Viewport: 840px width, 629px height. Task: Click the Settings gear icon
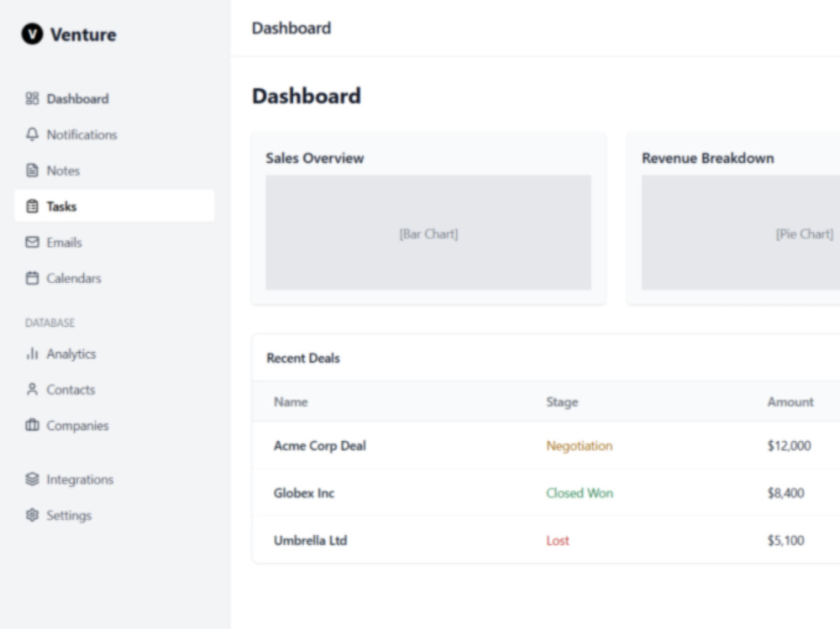point(32,515)
